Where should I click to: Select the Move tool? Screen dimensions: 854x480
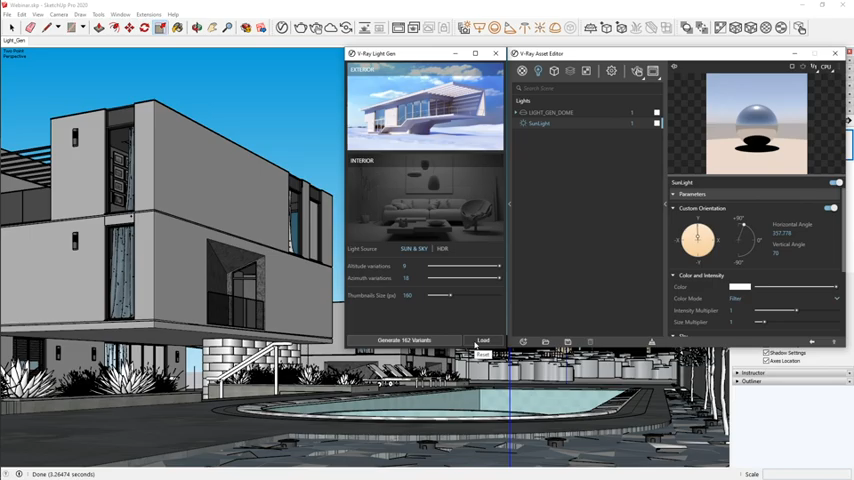(129, 27)
